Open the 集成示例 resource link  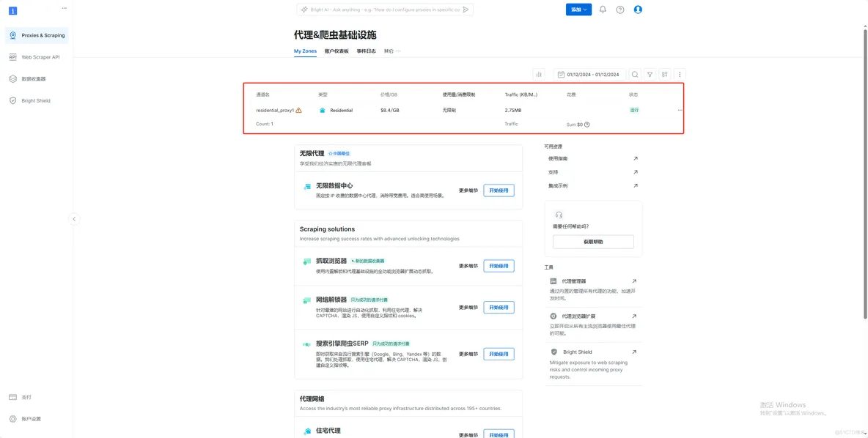coord(593,186)
